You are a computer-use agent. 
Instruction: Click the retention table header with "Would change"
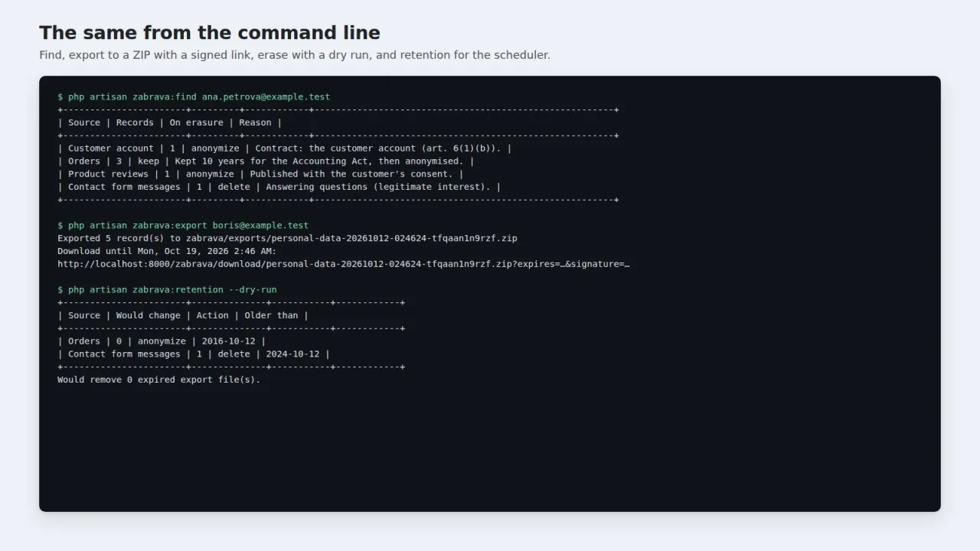coord(183,315)
